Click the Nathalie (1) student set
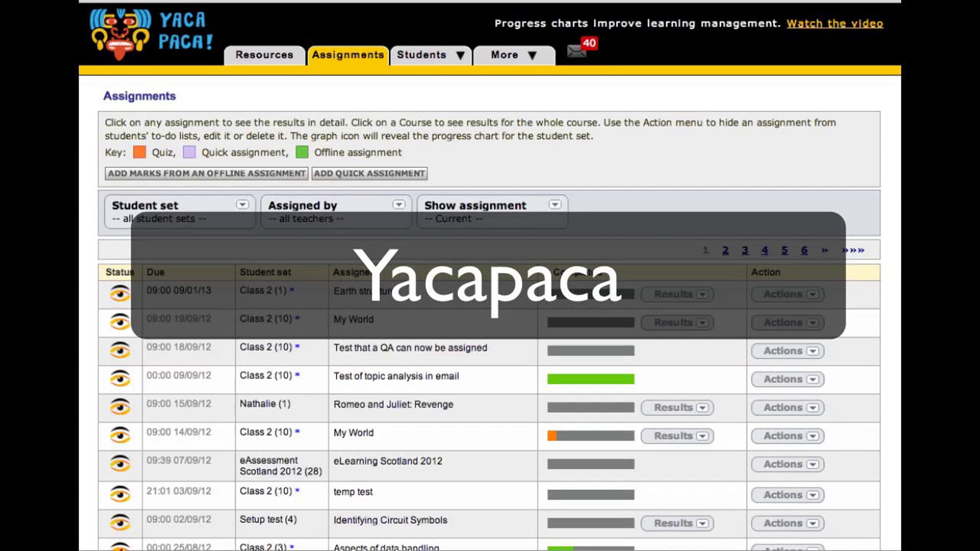This screenshot has width=980, height=551. (265, 404)
